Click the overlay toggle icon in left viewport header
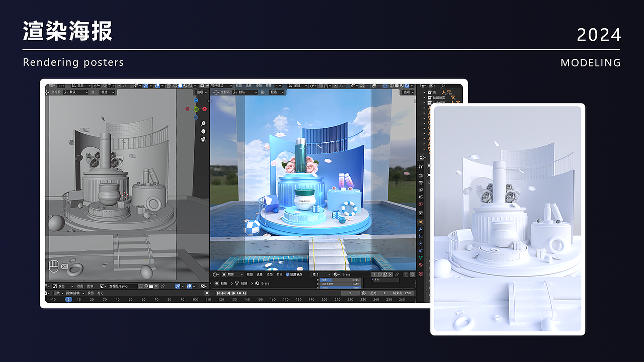644x362 pixels. [x=157, y=86]
